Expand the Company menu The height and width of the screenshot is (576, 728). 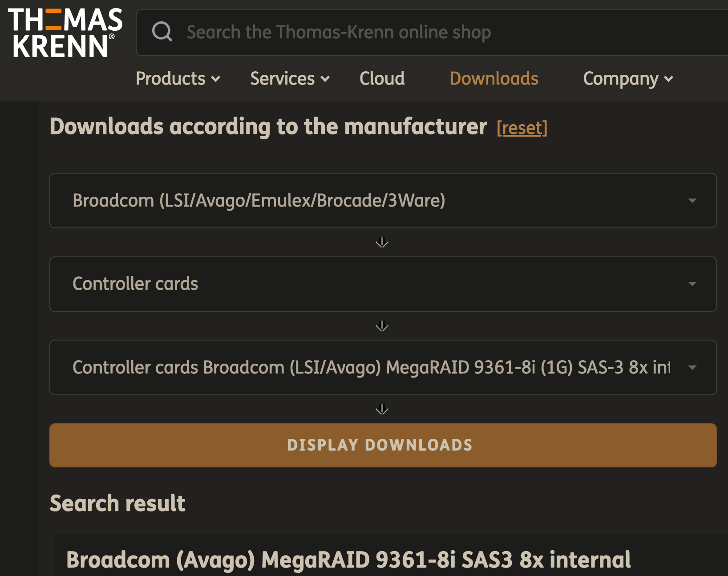coord(628,79)
